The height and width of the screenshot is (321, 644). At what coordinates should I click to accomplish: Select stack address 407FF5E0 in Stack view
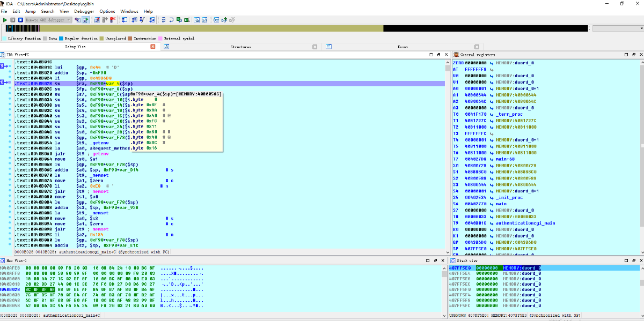[459, 268]
